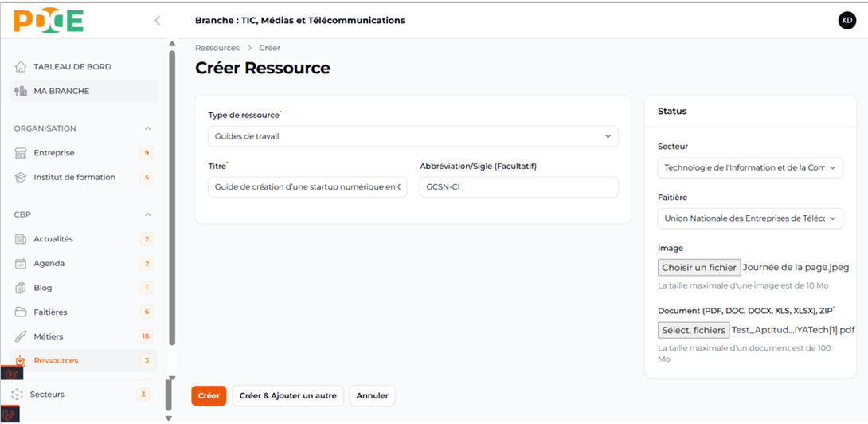Screen dimensions: 868x424
Task: Open Actualités in sidebar
Action: (x=84, y=239)
